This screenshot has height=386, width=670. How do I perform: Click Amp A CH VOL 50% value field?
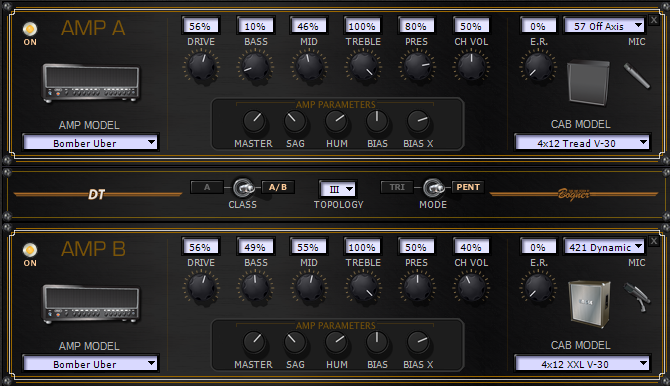coord(471,26)
